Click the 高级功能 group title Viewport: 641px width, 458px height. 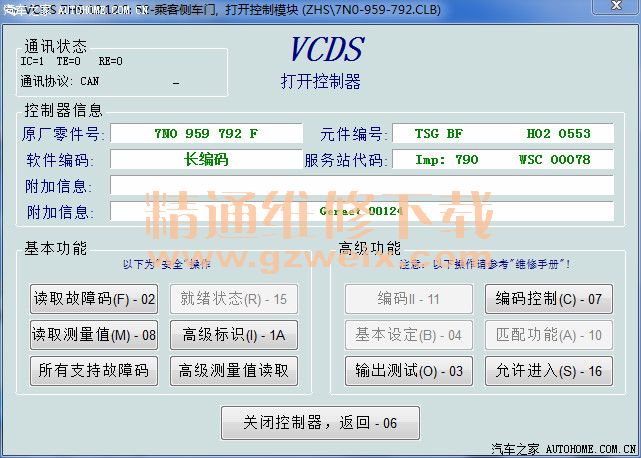point(370,248)
